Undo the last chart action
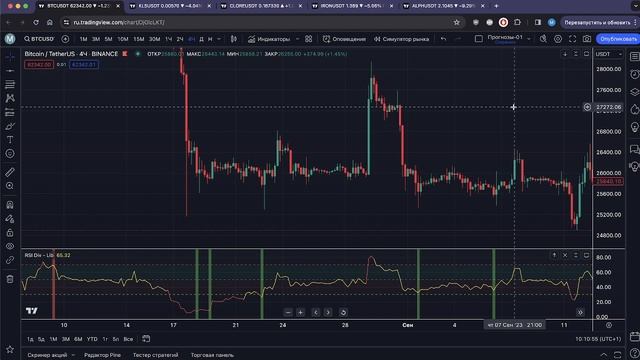This screenshot has height=360, width=640. click(x=443, y=39)
